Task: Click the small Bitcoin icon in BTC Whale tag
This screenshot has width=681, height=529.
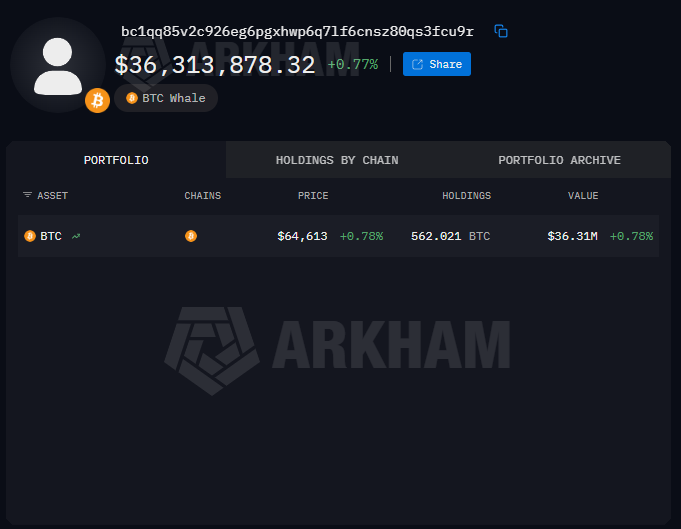Action: [x=132, y=98]
